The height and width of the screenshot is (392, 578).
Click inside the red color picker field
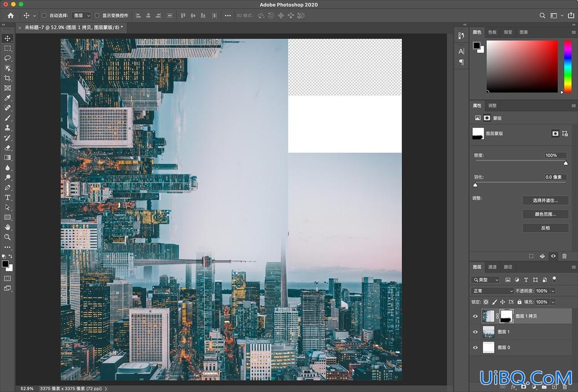pos(523,66)
